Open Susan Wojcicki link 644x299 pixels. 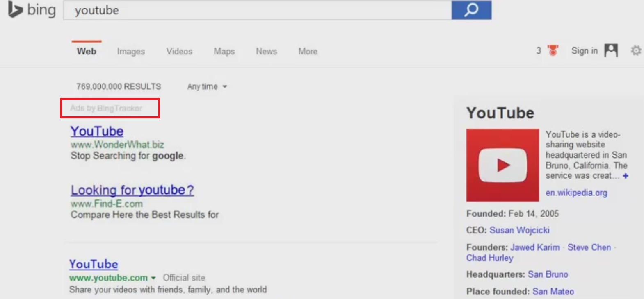(519, 230)
